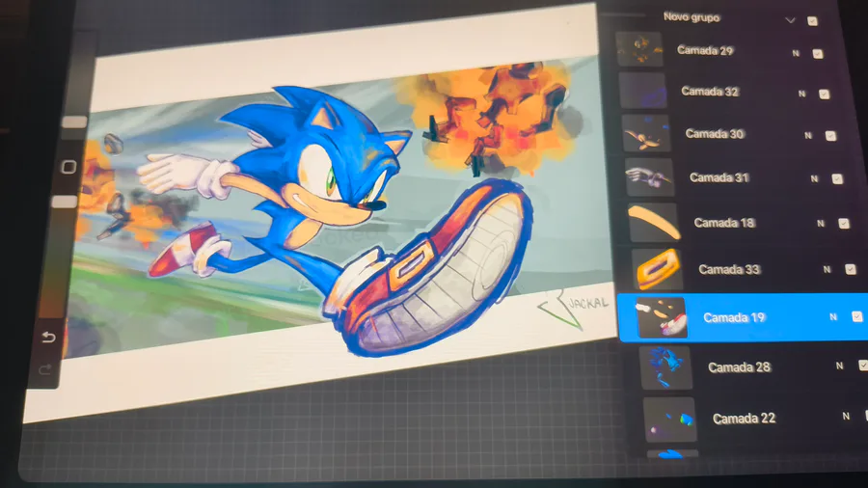
Task: Select Camada 32 layer thumbnail
Action: 643,91
